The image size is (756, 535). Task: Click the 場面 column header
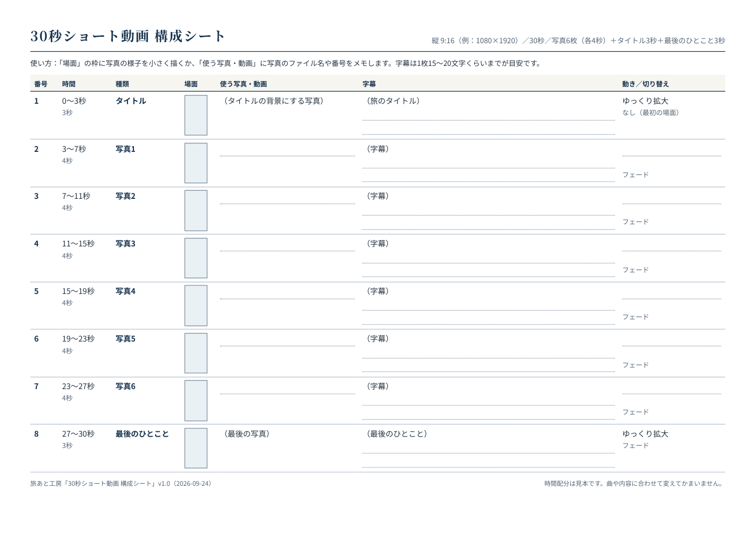[191, 84]
